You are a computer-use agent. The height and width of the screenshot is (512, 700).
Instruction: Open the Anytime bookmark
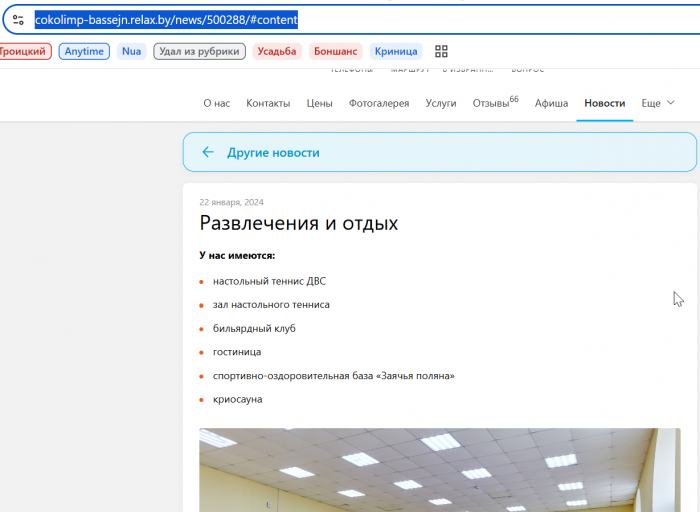[84, 51]
